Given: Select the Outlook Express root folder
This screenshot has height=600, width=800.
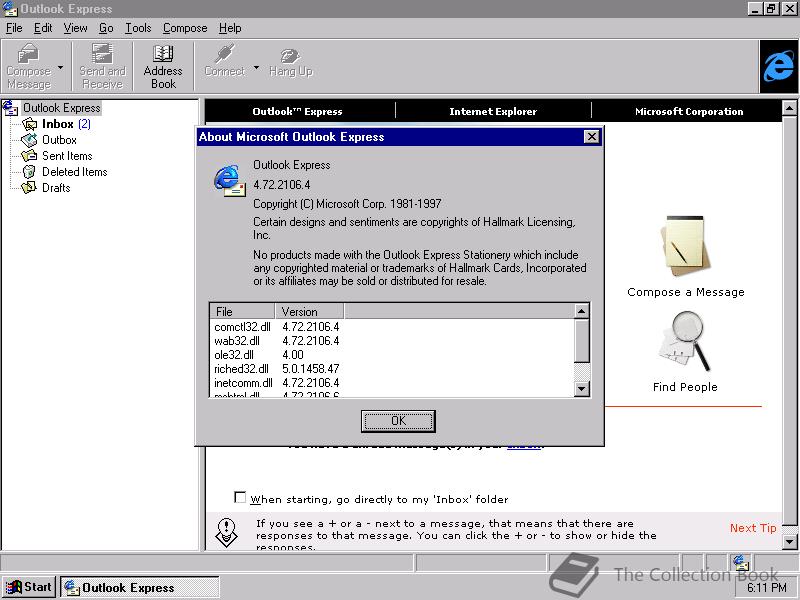Looking at the screenshot, I should click(61, 108).
